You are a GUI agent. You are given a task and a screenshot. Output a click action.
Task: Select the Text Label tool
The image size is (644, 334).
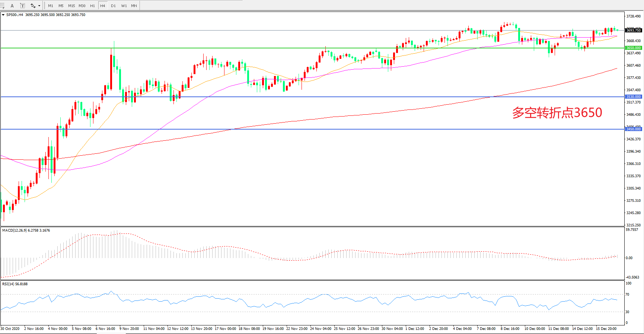[x=22, y=6]
